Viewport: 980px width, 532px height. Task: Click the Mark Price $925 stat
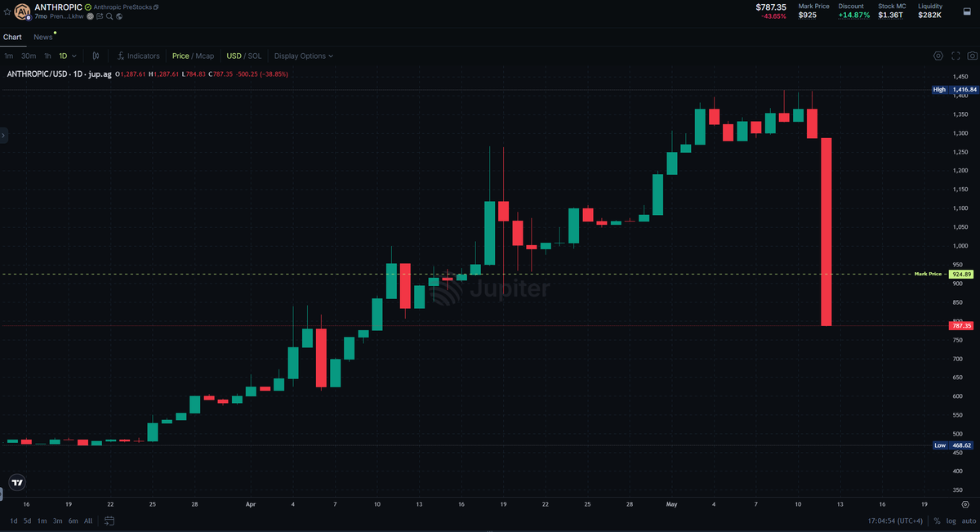(814, 11)
